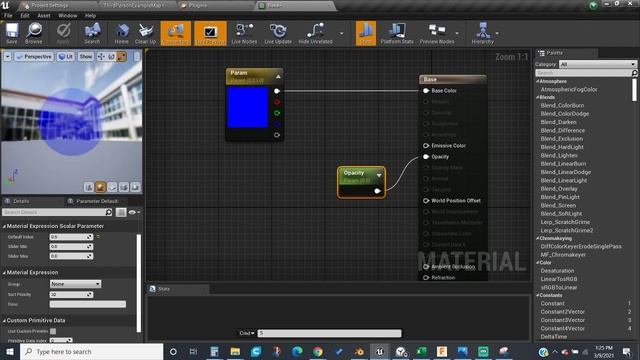Toggle Live Update in the toolbar
This screenshot has width=640, height=360.
(278, 33)
